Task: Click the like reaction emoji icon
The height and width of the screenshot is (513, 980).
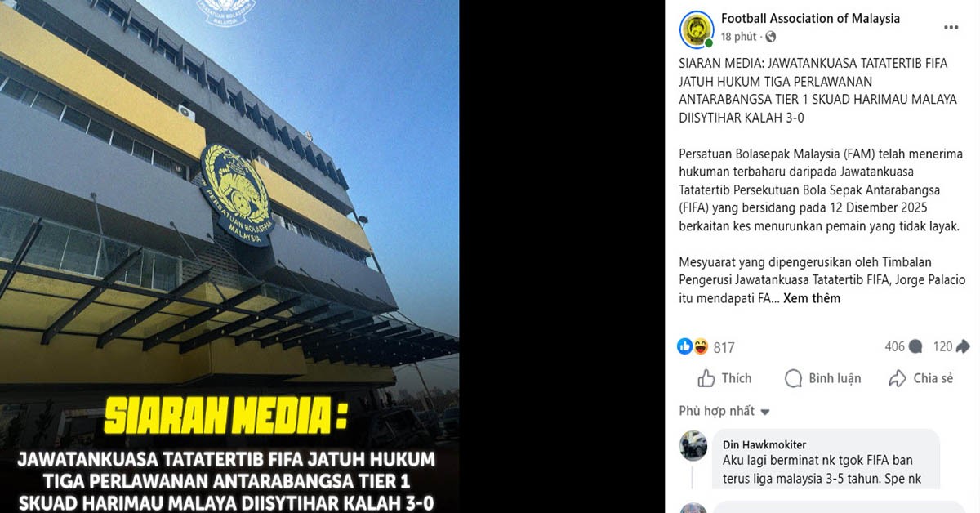Action: [685, 346]
